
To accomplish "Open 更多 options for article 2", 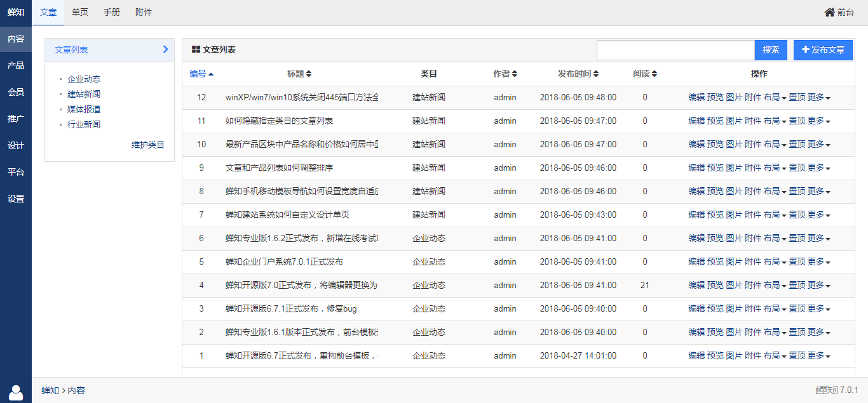I will coord(818,332).
